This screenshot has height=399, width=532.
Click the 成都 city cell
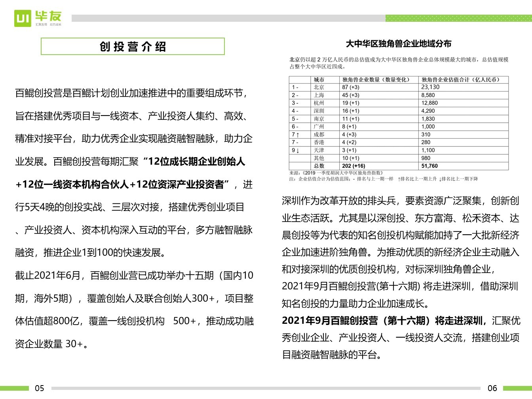coord(319,135)
